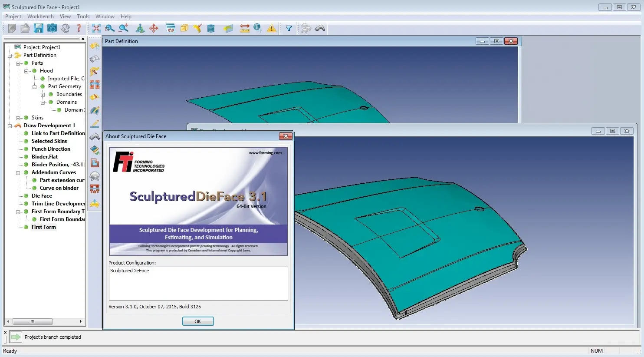Collapse the Parts tree node
This screenshot has width=644, height=357.
tap(18, 63)
